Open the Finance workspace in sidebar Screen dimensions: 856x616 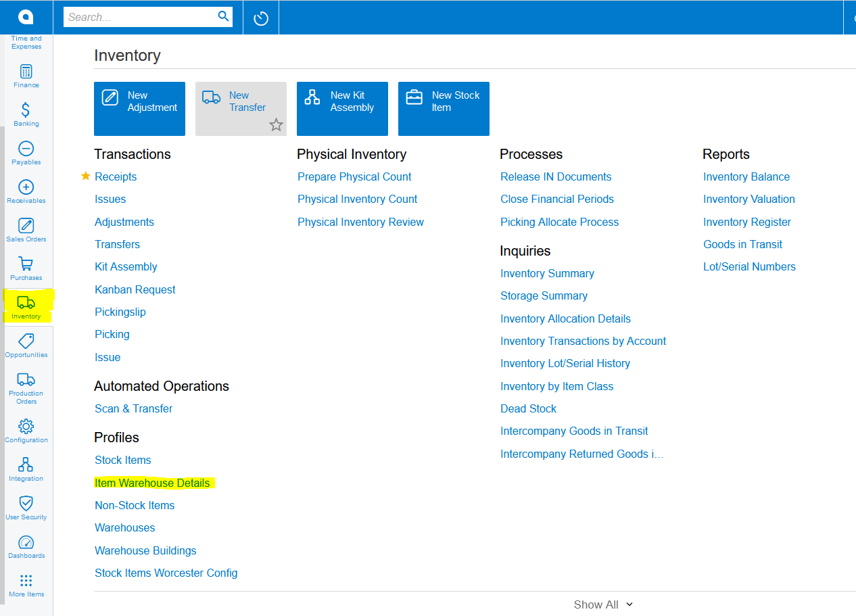coord(26,76)
